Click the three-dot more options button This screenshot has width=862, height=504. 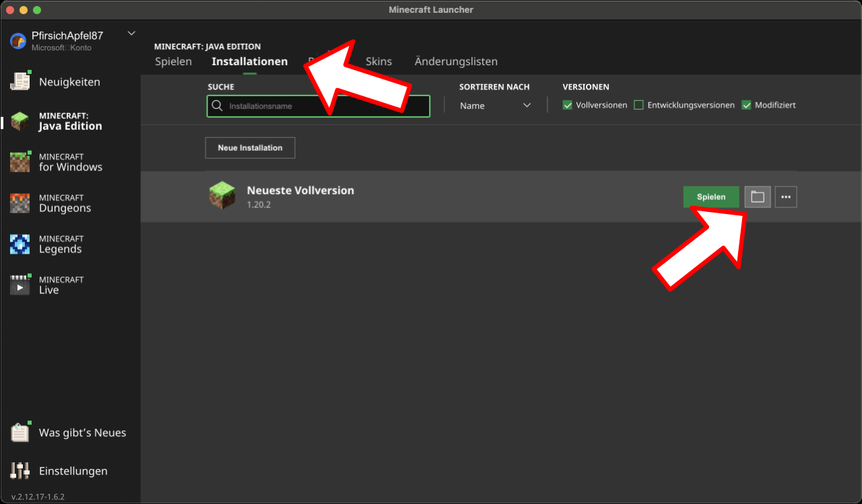click(786, 197)
